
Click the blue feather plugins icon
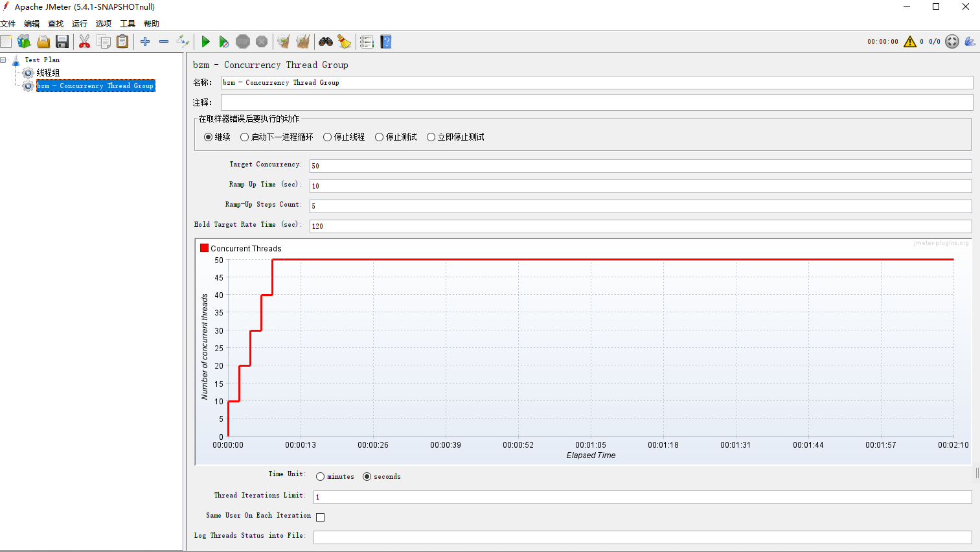click(x=970, y=41)
